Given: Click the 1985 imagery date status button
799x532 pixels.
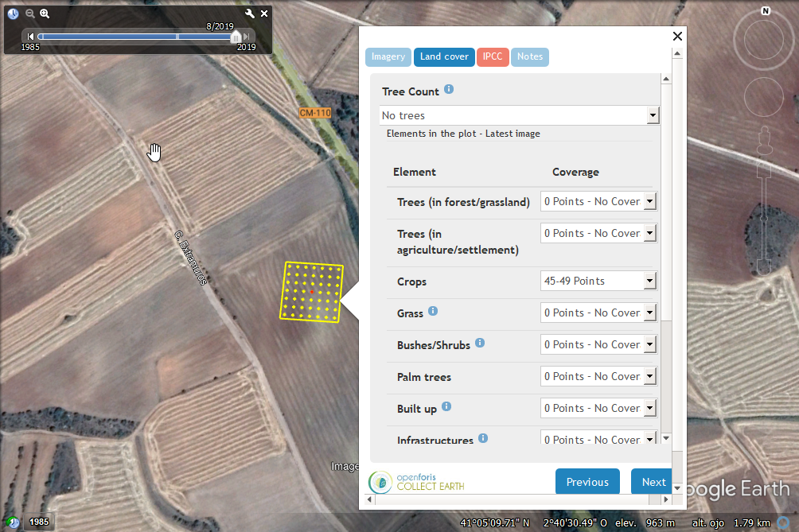Looking at the screenshot, I should 39,522.
